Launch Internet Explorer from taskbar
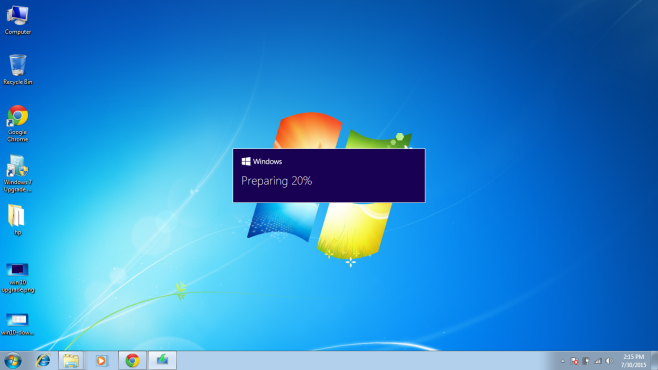Screen dimensions: 658x370 [43, 360]
